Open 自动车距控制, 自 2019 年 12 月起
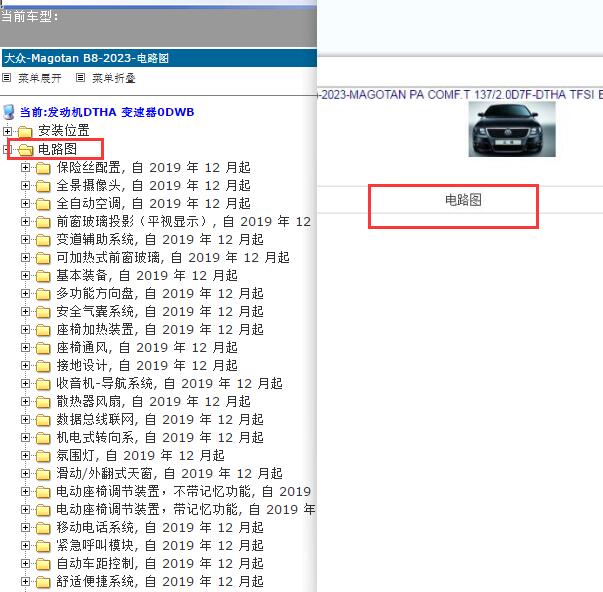603x592 pixels. click(160, 564)
